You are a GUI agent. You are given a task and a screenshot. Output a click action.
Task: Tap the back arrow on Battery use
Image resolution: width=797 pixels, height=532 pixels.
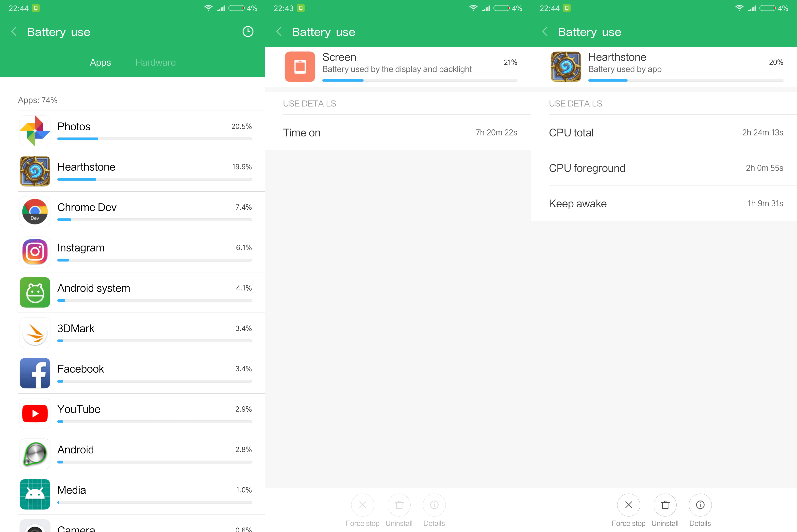[14, 32]
